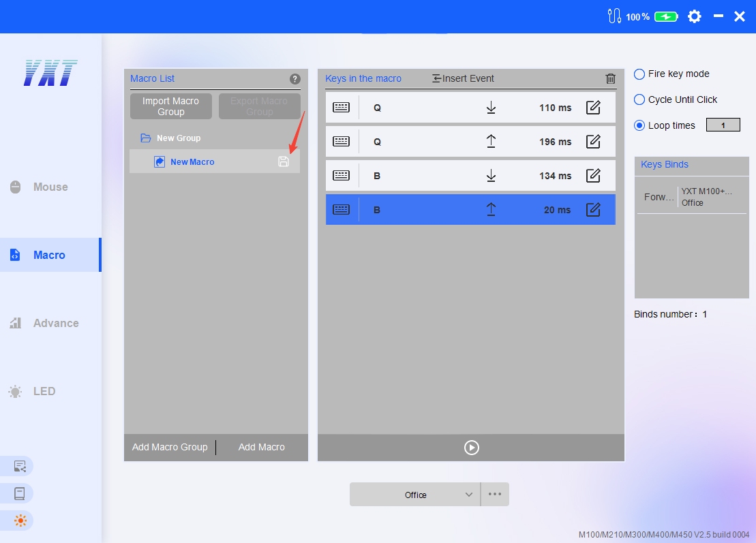Image resolution: width=756 pixels, height=543 pixels.
Task: Select the Loop times radio button
Action: (639, 125)
